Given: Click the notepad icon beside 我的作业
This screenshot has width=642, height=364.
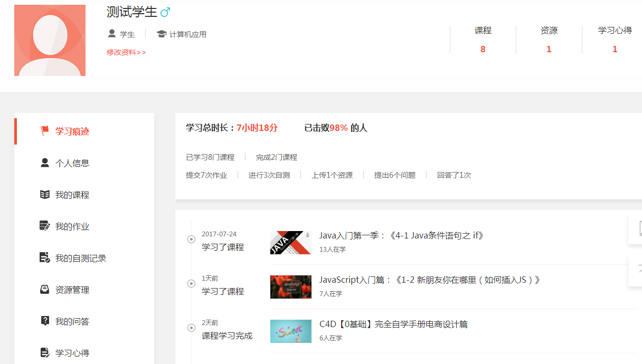Looking at the screenshot, I should pyautogui.click(x=45, y=226).
